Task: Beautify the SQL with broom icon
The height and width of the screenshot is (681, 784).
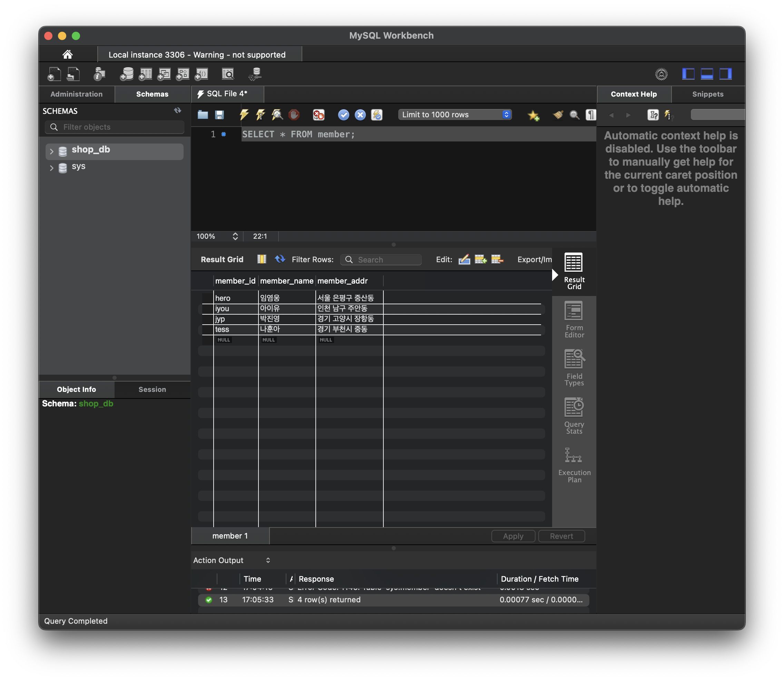Action: click(558, 115)
